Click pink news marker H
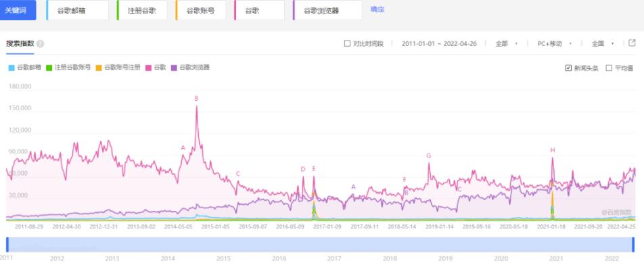 [x=553, y=150]
